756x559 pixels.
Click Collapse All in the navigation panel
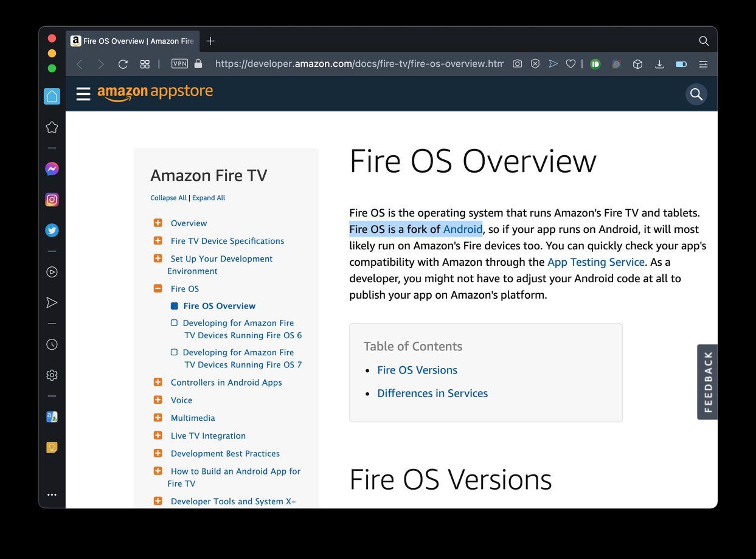168,198
